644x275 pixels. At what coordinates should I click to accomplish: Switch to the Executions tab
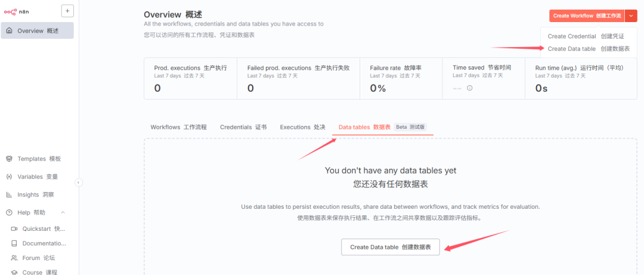pyautogui.click(x=303, y=127)
